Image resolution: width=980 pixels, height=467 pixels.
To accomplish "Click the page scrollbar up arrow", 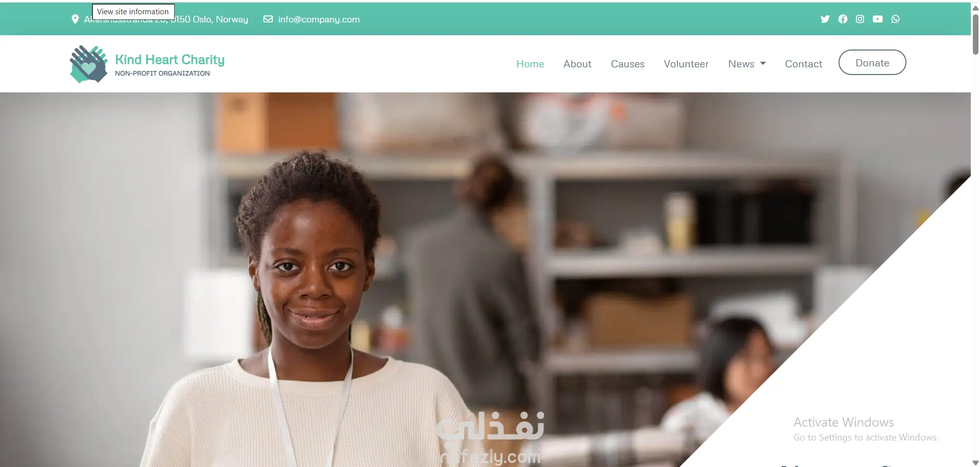I will pyautogui.click(x=975, y=8).
